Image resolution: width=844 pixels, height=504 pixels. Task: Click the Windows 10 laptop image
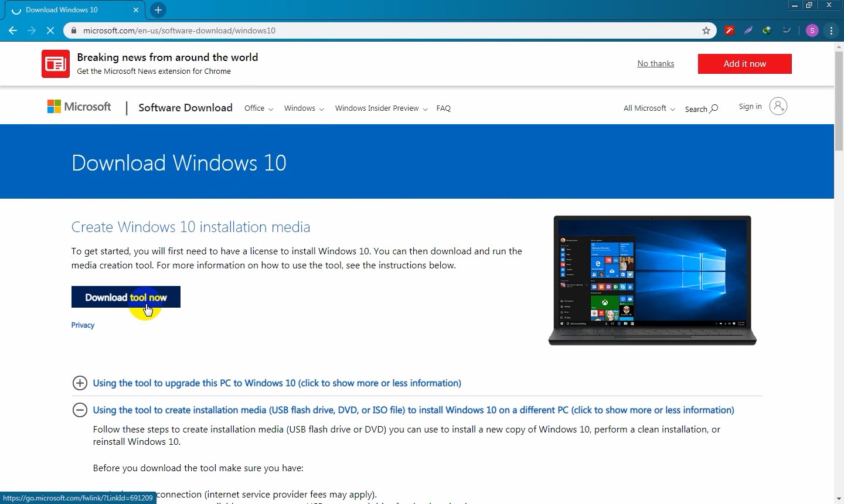(x=652, y=281)
